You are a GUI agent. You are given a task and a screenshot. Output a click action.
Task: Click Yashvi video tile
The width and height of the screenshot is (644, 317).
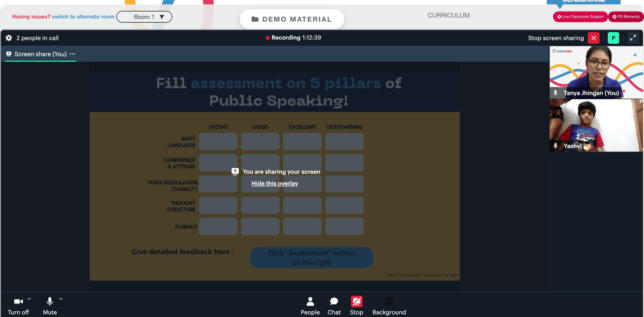click(x=596, y=126)
